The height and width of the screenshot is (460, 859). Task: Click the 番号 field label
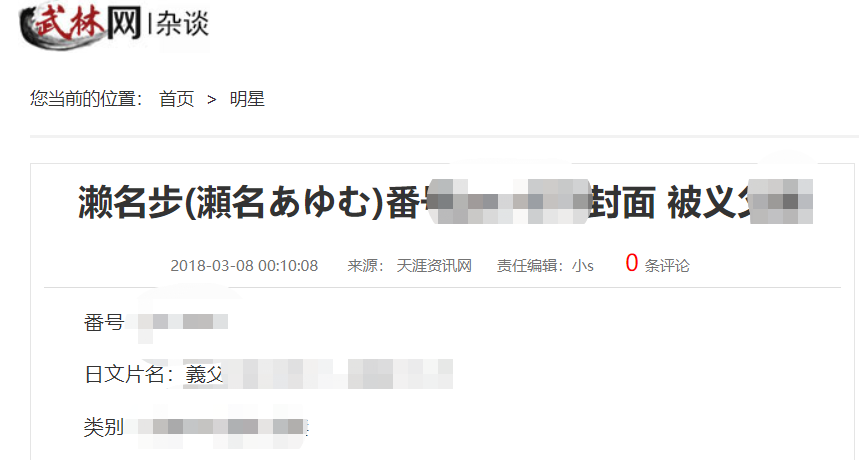pos(104,322)
